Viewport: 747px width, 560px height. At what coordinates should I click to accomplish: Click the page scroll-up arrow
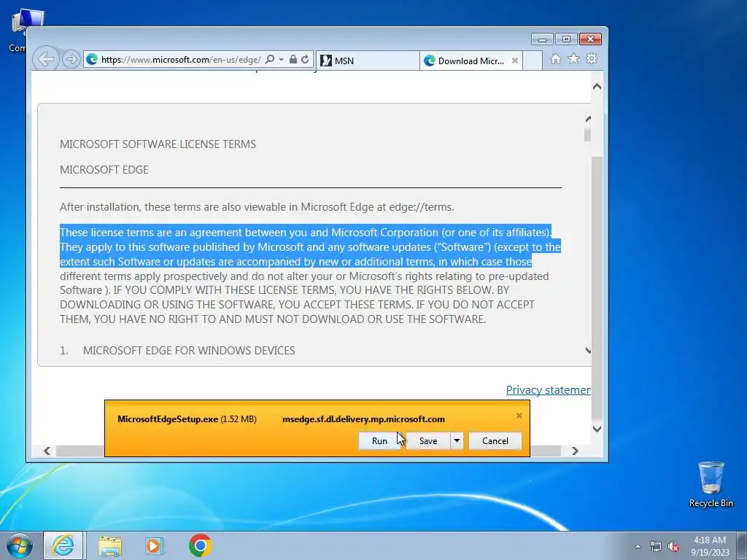[597, 87]
